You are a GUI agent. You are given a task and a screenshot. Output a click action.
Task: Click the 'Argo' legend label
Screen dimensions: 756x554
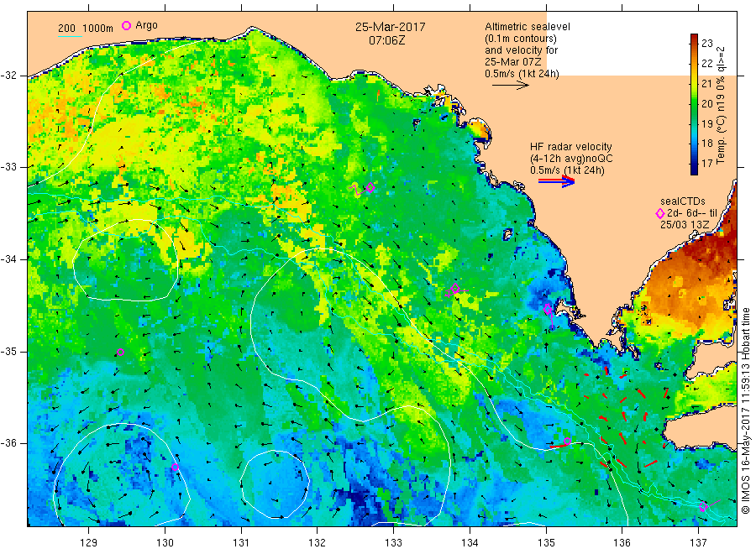tap(146, 25)
